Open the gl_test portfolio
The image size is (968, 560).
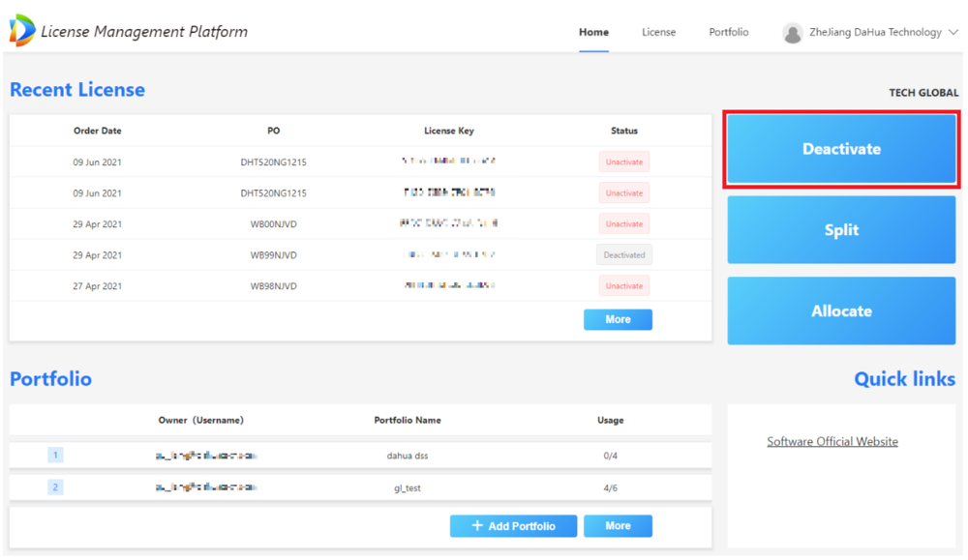[407, 487]
